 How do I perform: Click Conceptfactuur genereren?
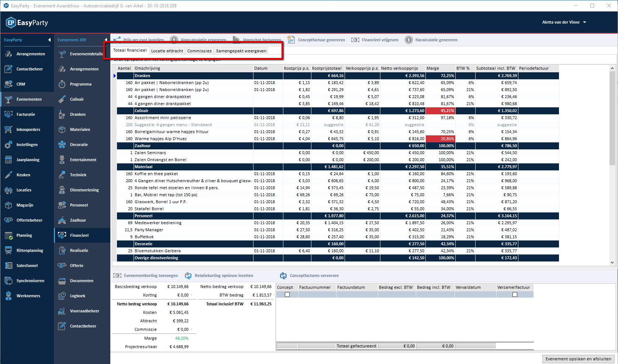pyautogui.click(x=317, y=40)
